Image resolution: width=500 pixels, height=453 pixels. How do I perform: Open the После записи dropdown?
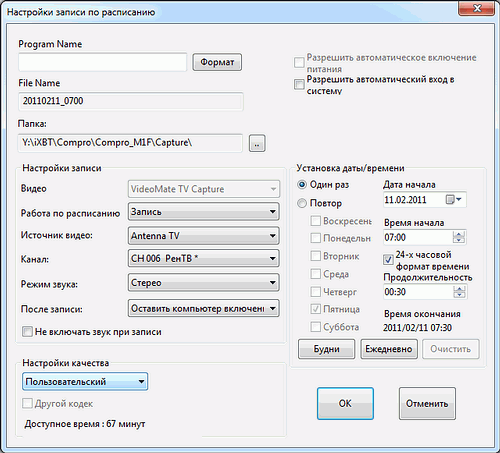pos(204,308)
